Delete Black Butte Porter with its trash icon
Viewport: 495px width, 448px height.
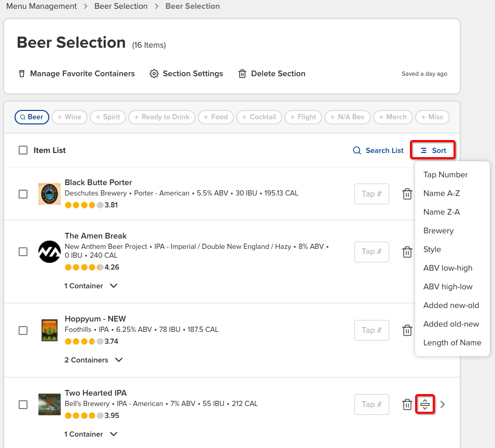coord(407,193)
